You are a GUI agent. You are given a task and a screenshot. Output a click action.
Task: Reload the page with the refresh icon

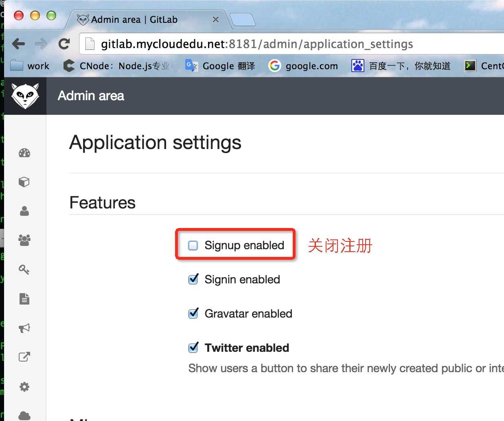(64, 44)
